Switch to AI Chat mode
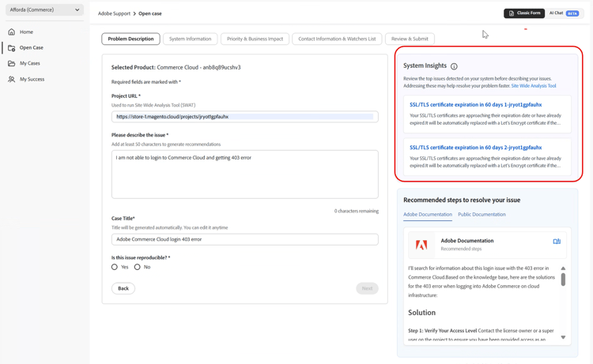593x364 pixels. tap(564, 13)
